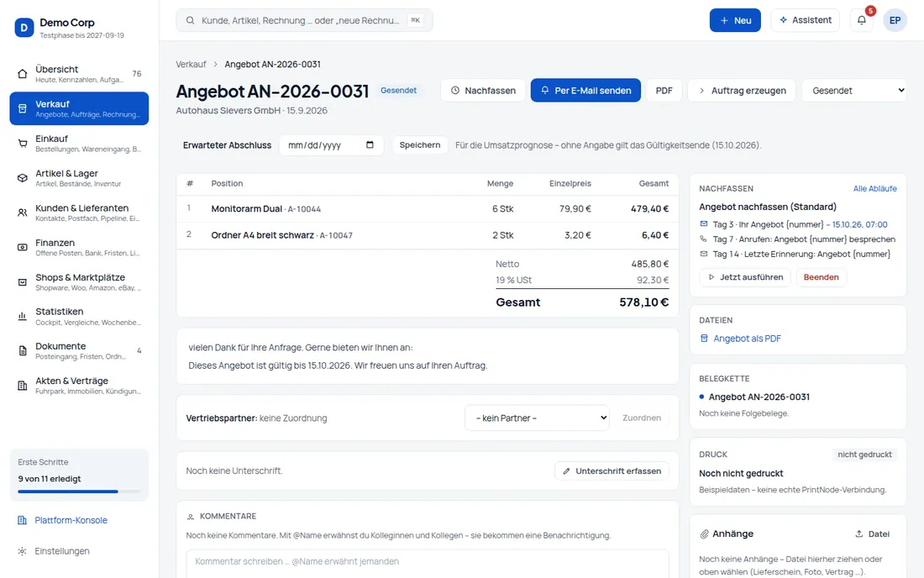Click the Plattform-Konsole icon

click(x=23, y=520)
